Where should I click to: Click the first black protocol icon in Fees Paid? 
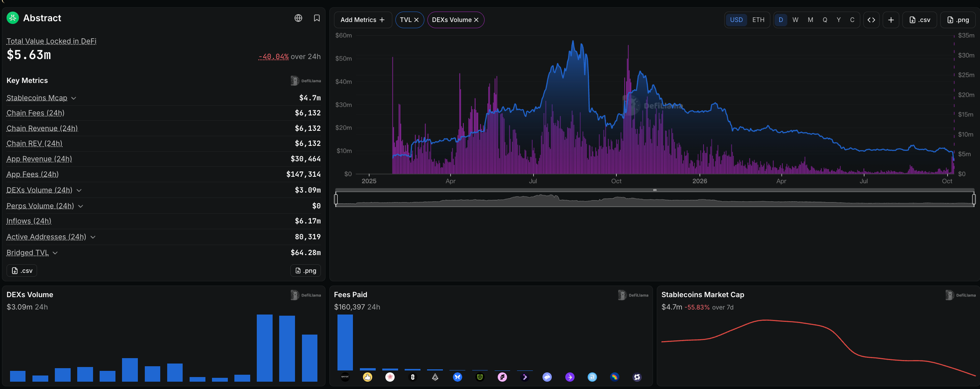tap(345, 377)
